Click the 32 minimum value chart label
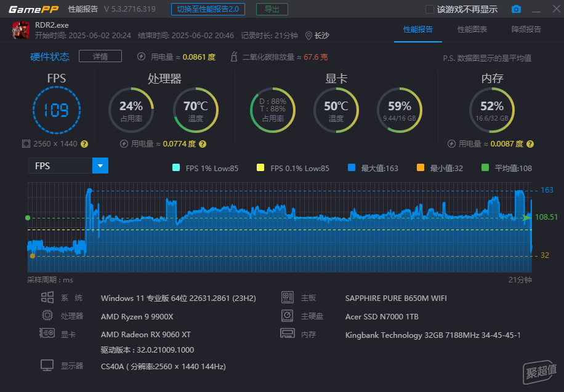This screenshot has width=564, height=392. pos(545,255)
